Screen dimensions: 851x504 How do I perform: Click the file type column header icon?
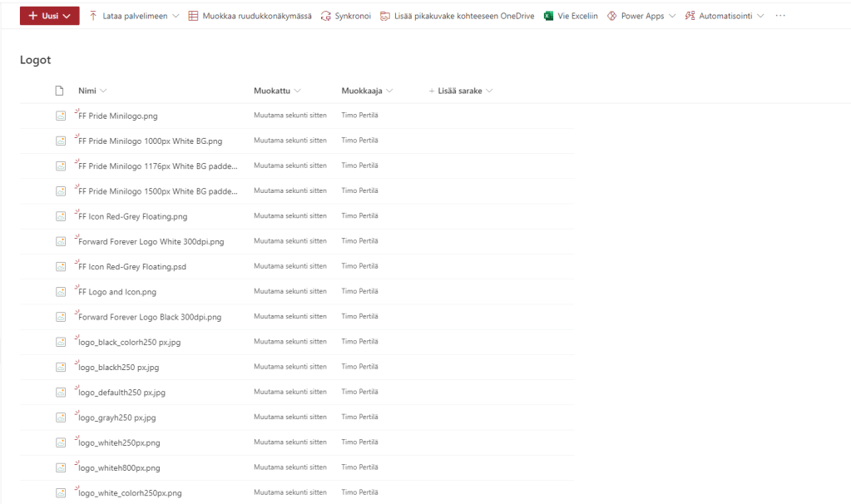59,91
